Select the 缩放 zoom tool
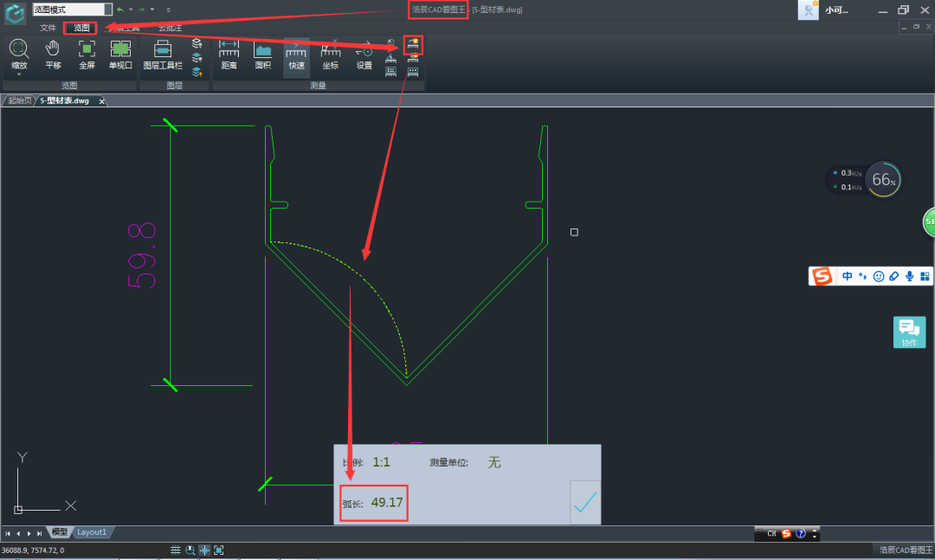 point(18,54)
